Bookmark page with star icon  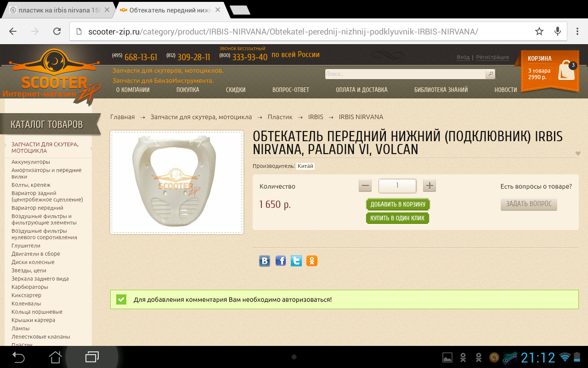539,31
